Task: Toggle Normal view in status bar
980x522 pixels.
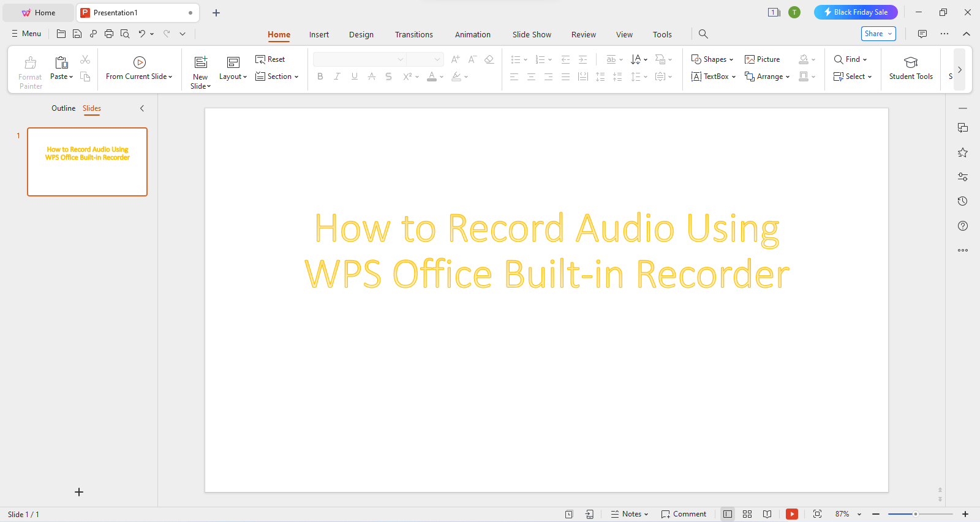Action: (728, 514)
